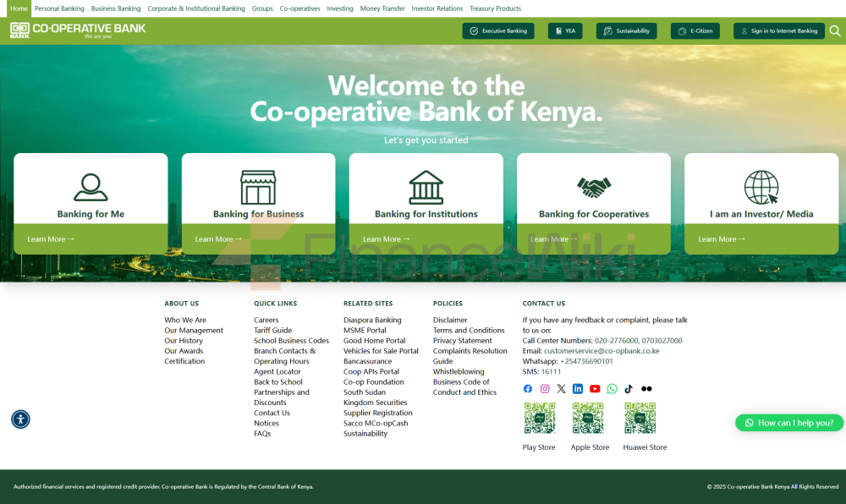Screen dimensions: 846x504
Task: Click the Play Store QR code
Action: (x=540, y=418)
